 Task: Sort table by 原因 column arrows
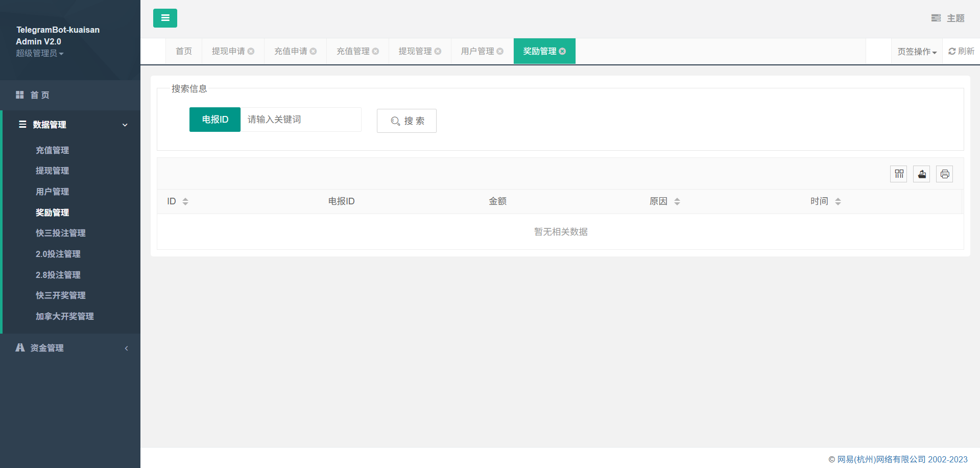click(x=677, y=201)
